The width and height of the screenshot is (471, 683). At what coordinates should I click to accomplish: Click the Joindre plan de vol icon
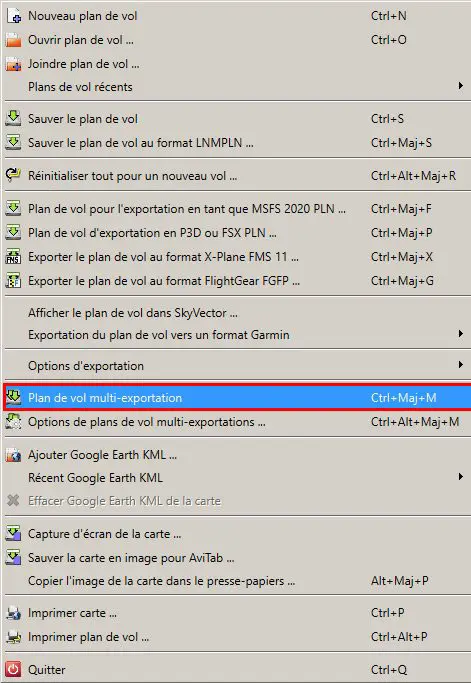(x=14, y=64)
